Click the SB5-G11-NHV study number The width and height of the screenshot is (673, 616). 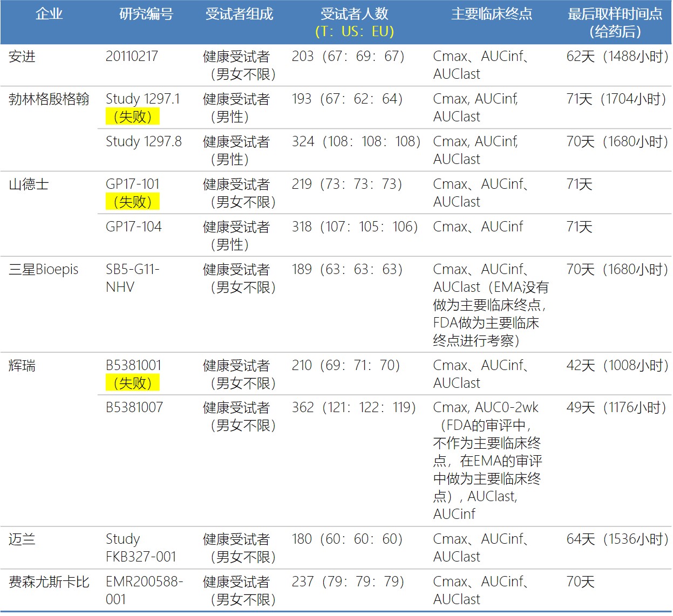133,278
